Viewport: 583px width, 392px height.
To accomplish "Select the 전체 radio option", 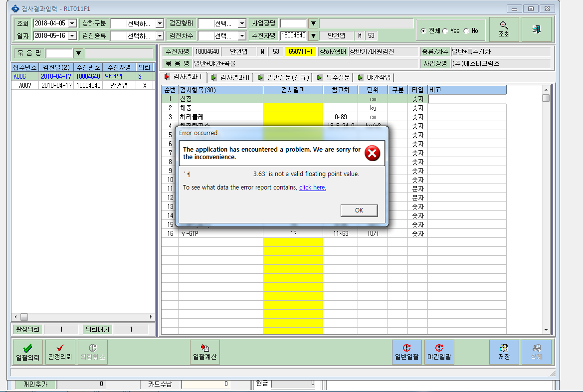I will coord(423,31).
